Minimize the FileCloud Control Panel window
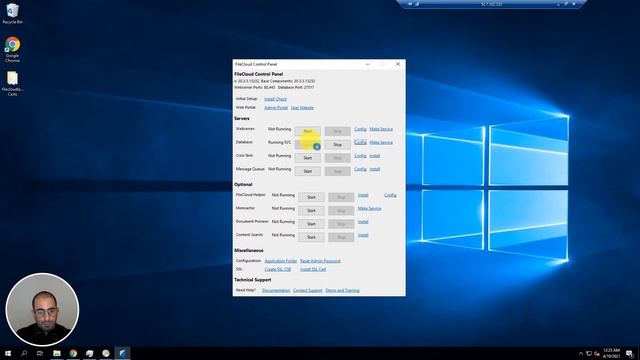Viewport: 640px width, 360px height. click(367, 64)
